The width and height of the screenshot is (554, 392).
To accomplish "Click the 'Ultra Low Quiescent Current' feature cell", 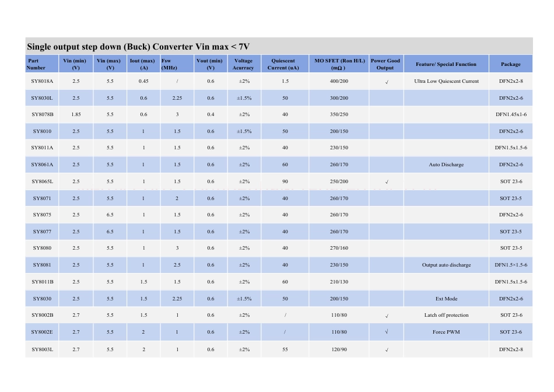I will tap(446, 81).
